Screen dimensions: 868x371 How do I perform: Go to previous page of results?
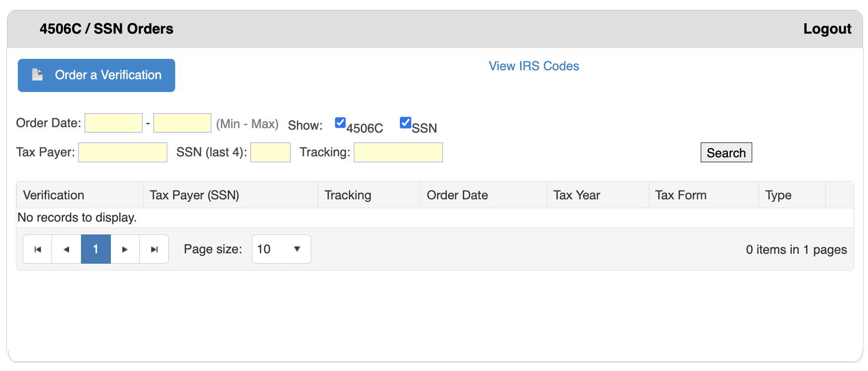coord(66,249)
